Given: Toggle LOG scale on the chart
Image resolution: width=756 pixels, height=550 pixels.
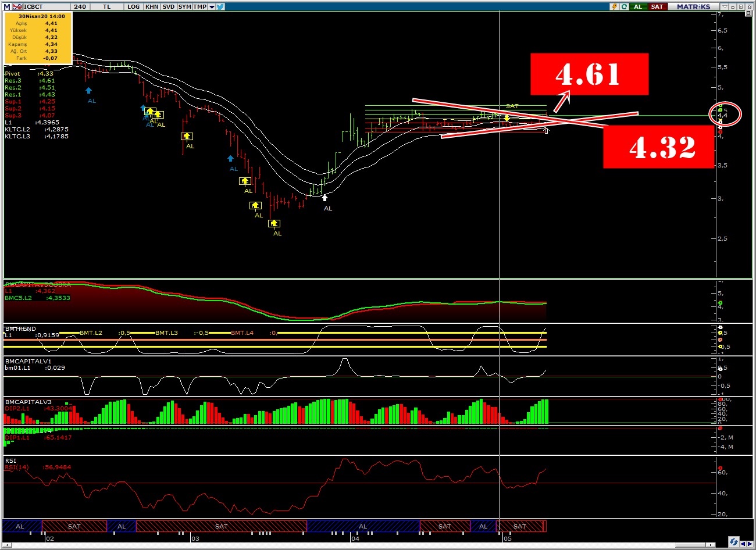Looking at the screenshot, I should point(133,6).
